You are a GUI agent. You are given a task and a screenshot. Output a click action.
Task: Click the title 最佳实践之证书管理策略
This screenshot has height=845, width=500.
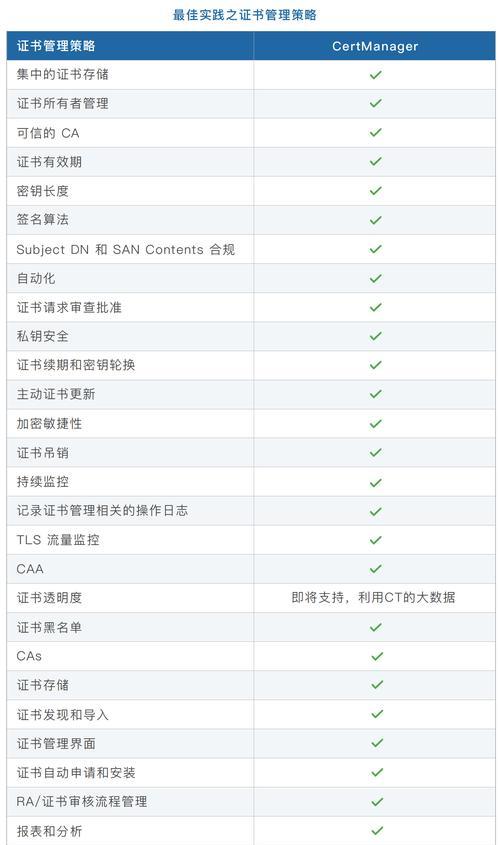(245, 15)
